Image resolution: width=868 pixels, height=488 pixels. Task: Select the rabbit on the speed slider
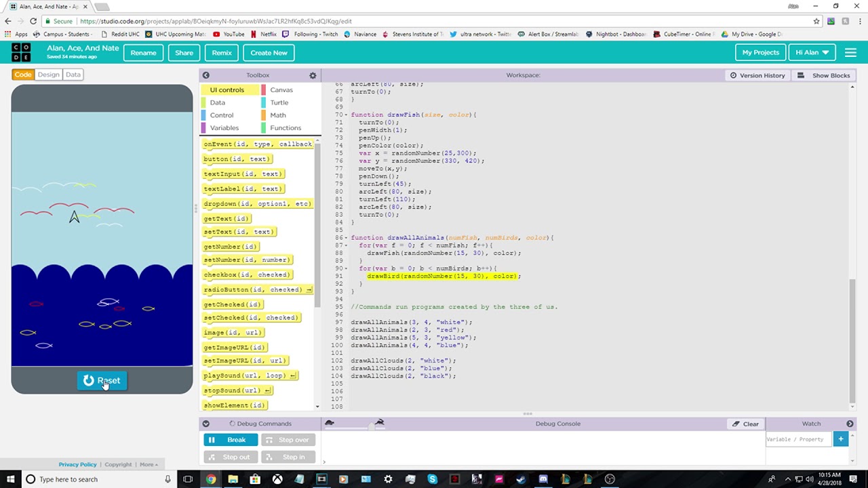(x=380, y=423)
